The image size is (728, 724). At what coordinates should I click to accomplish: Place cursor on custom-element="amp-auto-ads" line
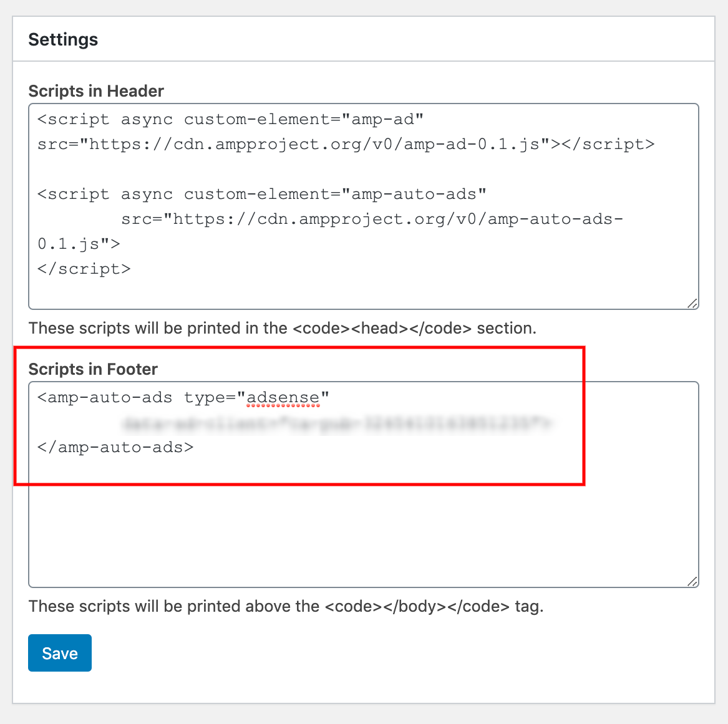[x=261, y=194]
